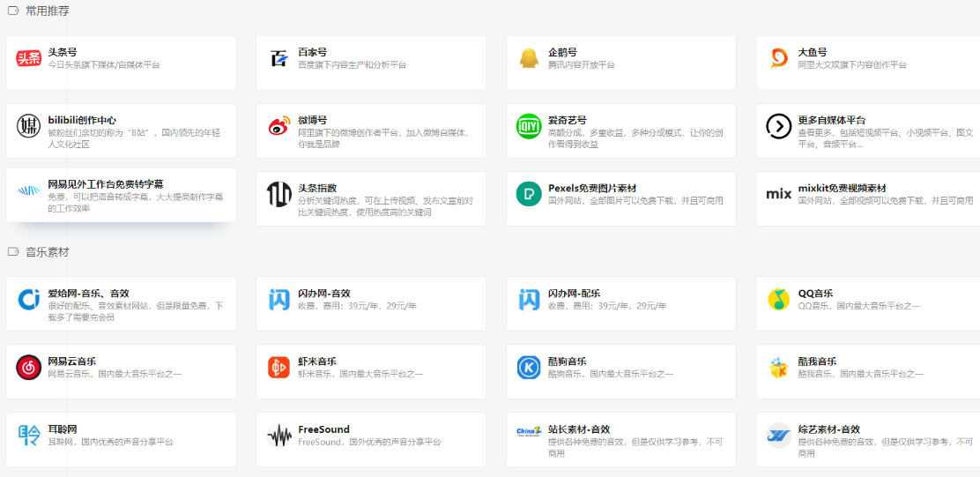Viewport: 980px width, 477px height.
Task: Click the 闪办网-音效 blue icon
Action: [278, 300]
